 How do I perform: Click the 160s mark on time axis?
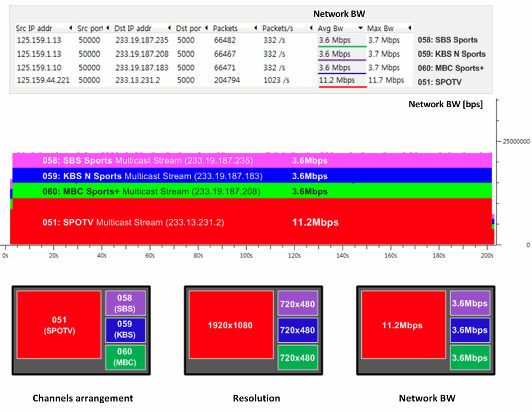click(x=390, y=255)
